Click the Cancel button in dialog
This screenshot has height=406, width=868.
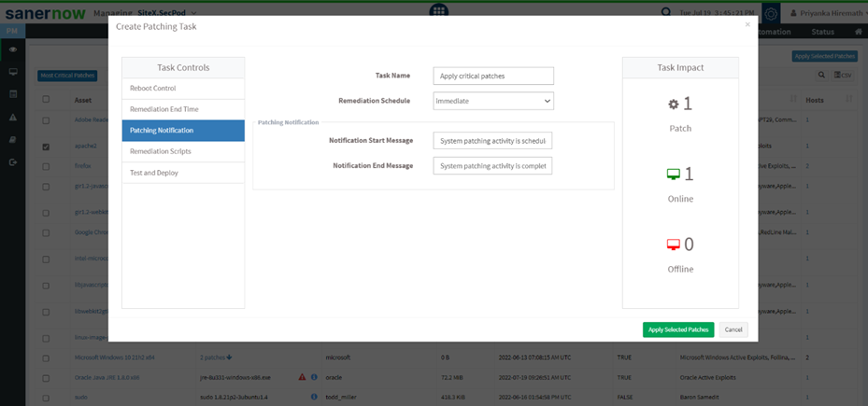[733, 329]
